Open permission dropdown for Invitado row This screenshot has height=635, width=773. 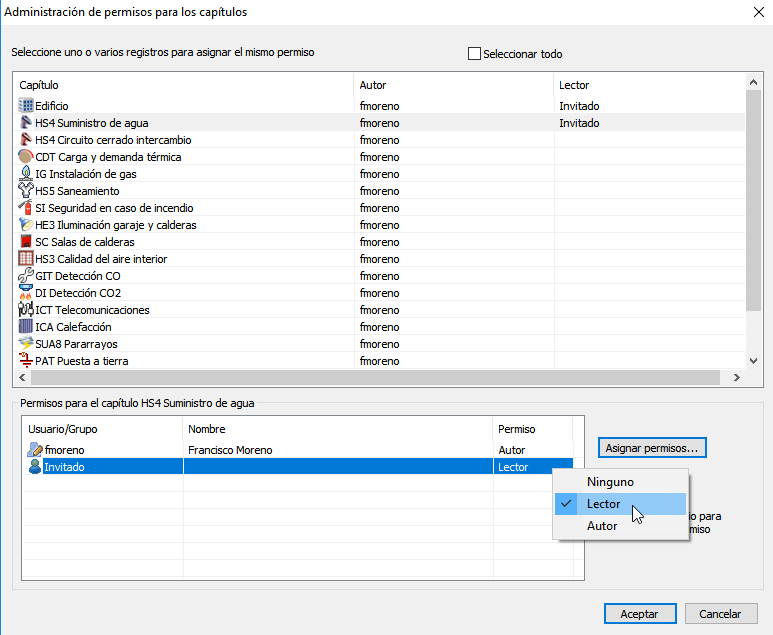(533, 467)
